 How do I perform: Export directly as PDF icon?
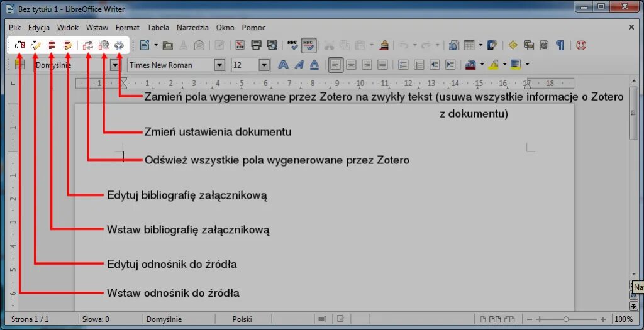coord(240,45)
